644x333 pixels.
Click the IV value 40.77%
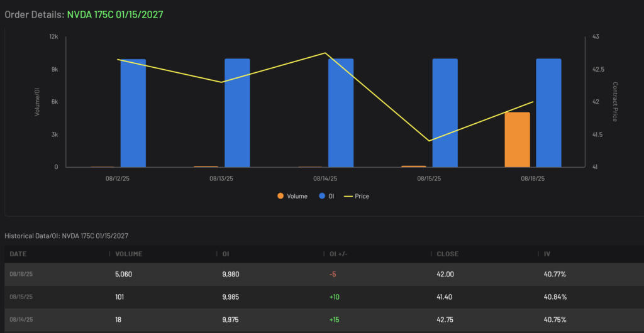coord(555,275)
